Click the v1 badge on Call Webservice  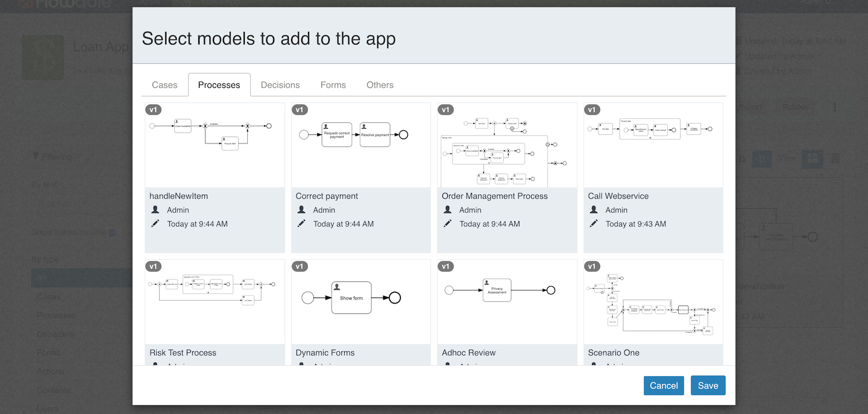[x=592, y=110]
